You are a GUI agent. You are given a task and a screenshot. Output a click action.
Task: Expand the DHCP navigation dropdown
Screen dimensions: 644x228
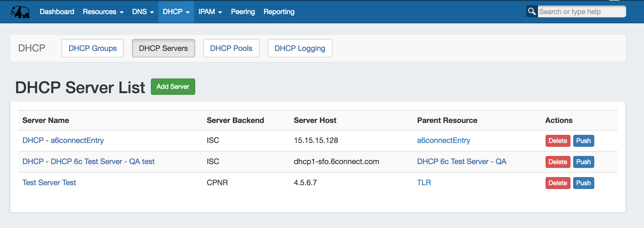coord(176,12)
